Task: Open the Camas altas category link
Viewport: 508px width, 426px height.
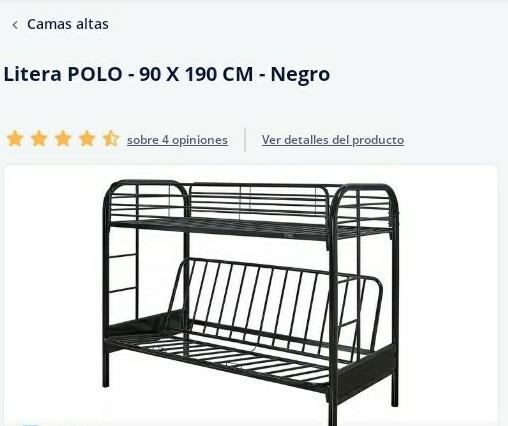Action: [68, 24]
